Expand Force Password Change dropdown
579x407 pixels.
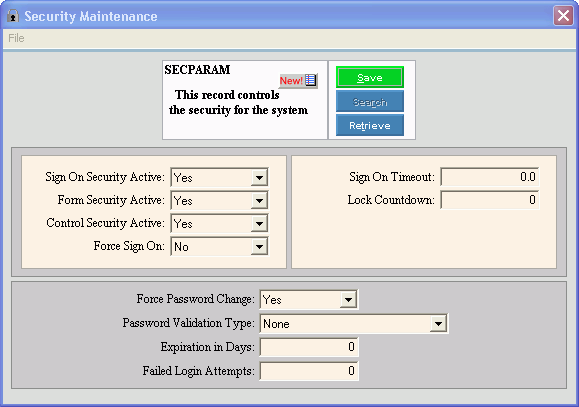(x=348, y=300)
